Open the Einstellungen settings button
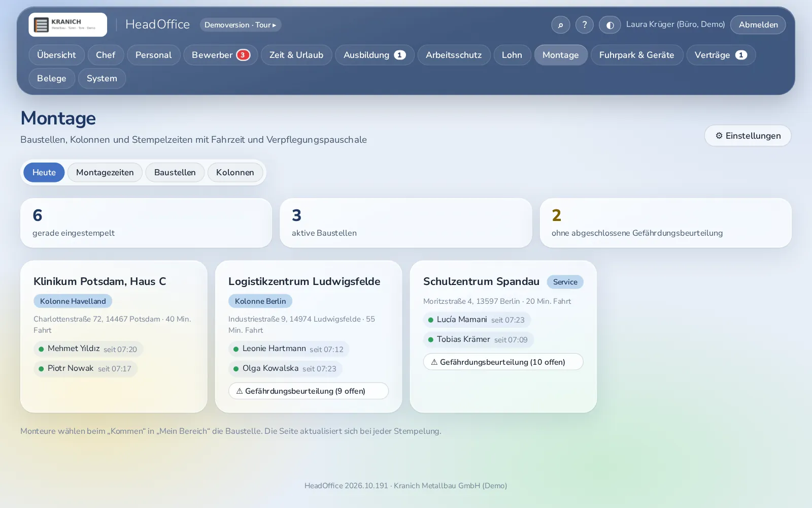The image size is (812, 508). [748, 136]
